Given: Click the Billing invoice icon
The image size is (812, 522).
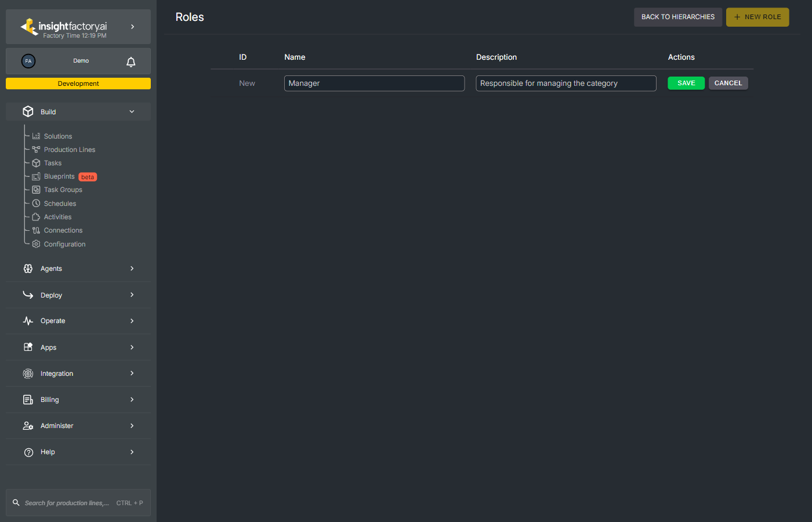Looking at the screenshot, I should click(28, 400).
